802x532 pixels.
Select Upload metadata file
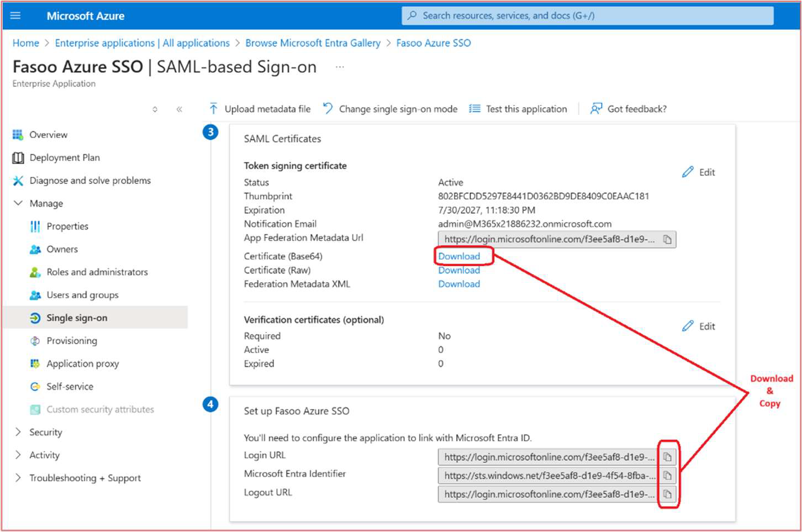point(267,109)
